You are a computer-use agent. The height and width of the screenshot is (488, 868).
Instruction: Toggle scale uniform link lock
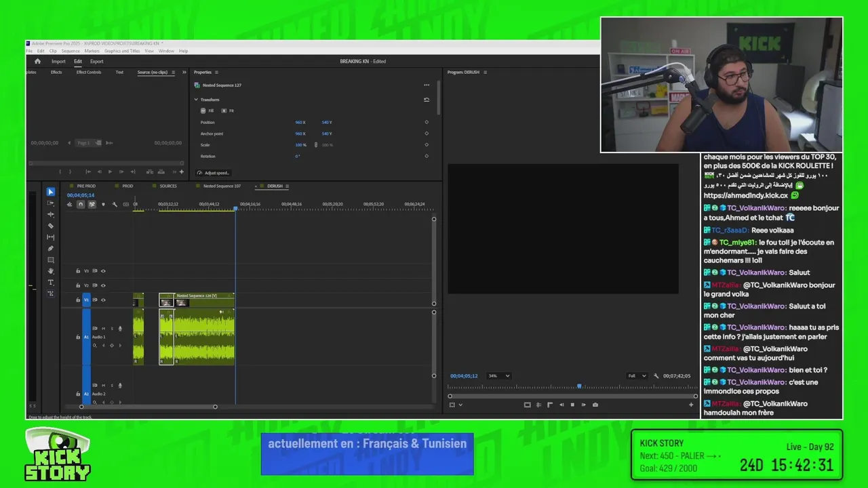tap(315, 145)
